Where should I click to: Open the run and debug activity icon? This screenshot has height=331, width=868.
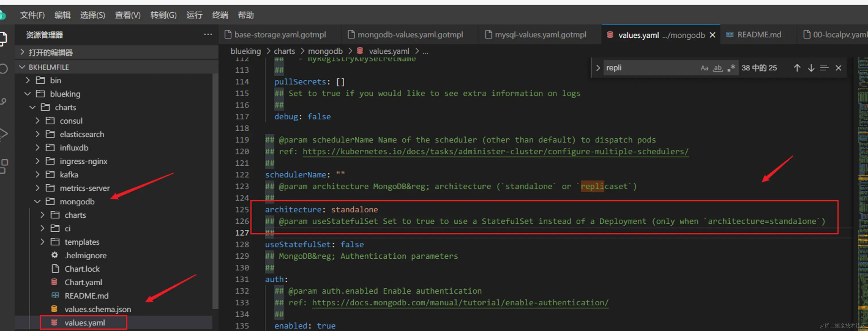pos(3,133)
